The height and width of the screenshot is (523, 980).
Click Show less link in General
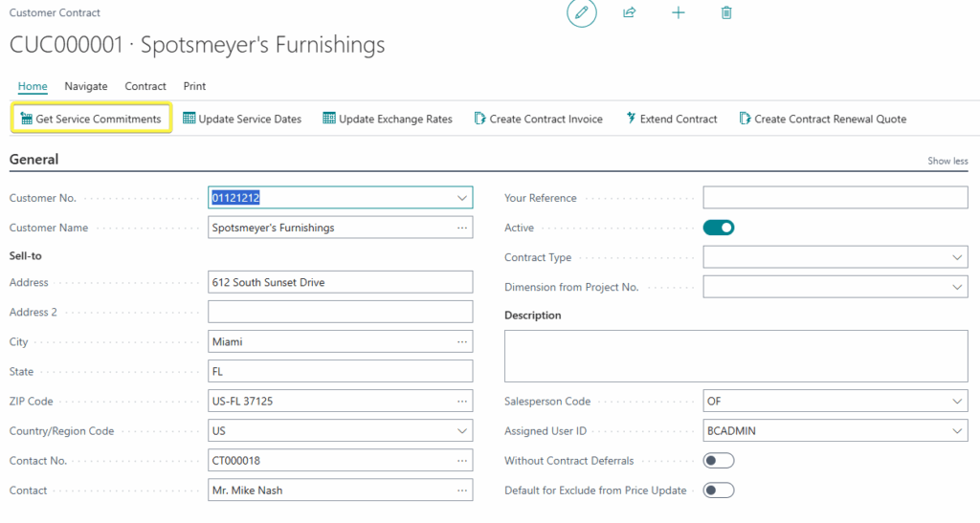(x=947, y=161)
